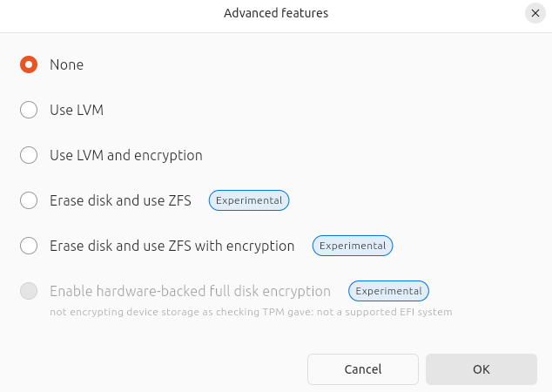Click the TPM not supported note text

(251, 311)
